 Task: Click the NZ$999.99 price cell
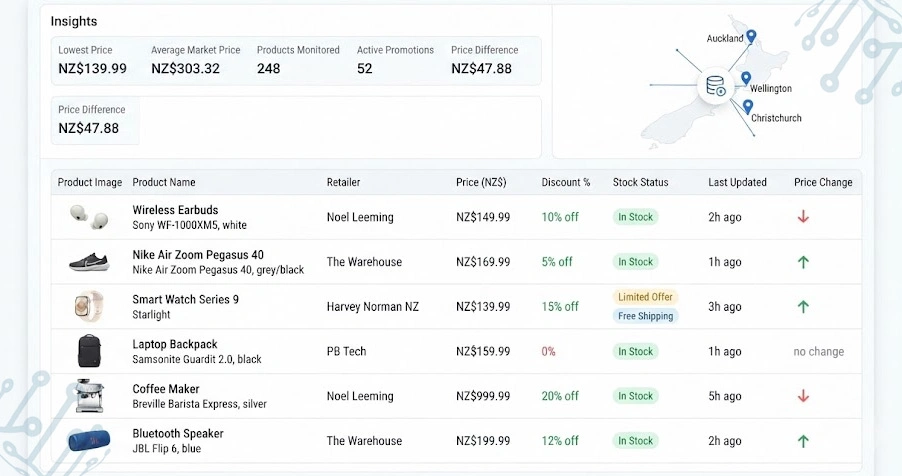tap(483, 396)
